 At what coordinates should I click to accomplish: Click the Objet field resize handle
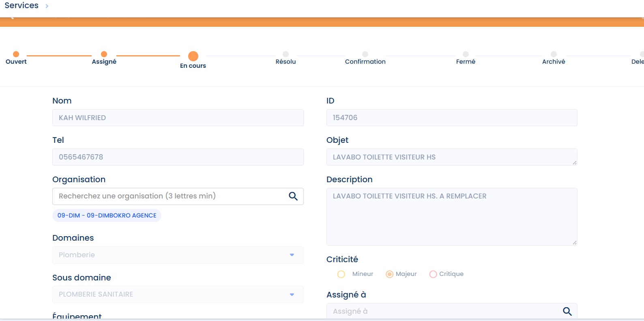574,163
